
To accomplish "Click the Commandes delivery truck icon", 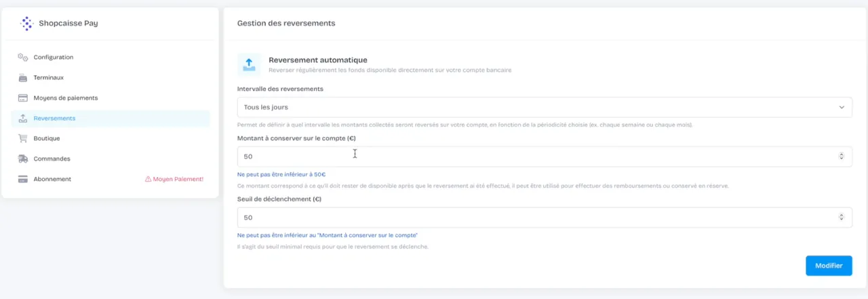I will click(22, 159).
